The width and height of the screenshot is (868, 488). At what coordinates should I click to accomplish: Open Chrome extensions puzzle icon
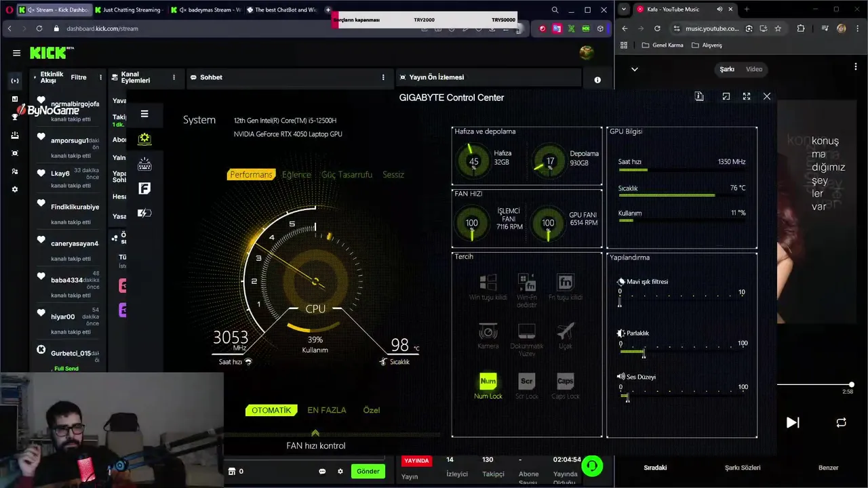(x=801, y=28)
